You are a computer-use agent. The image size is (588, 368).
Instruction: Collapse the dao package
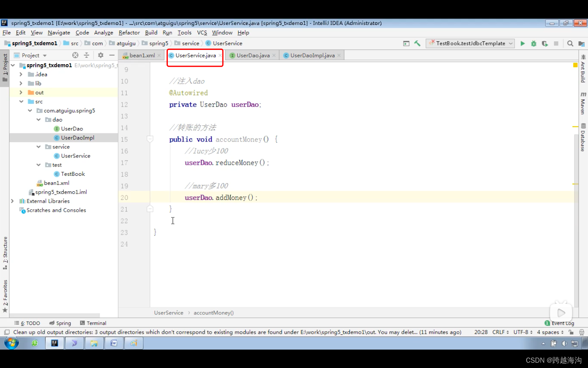[x=38, y=120]
